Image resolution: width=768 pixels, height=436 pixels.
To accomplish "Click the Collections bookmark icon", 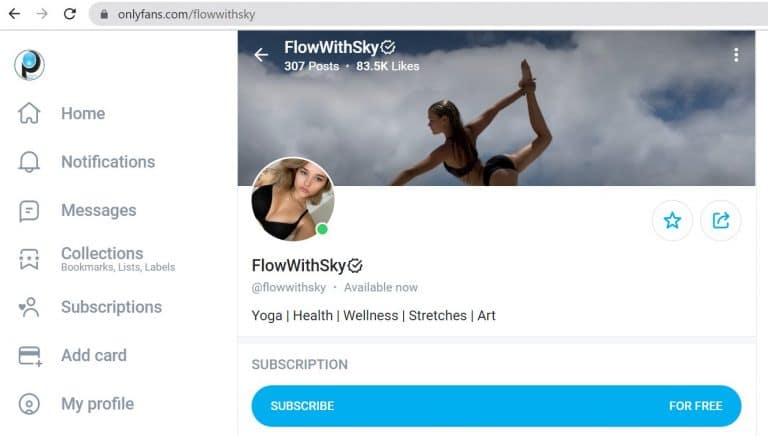I will coord(29,259).
